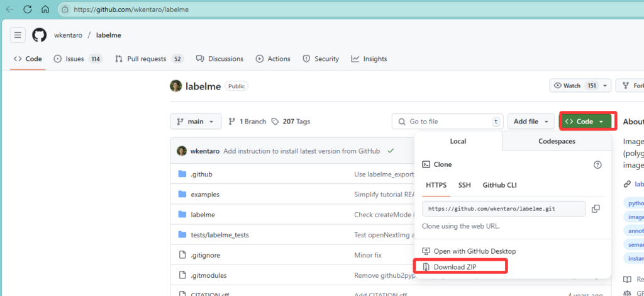Open the Actions tab

[x=273, y=59]
